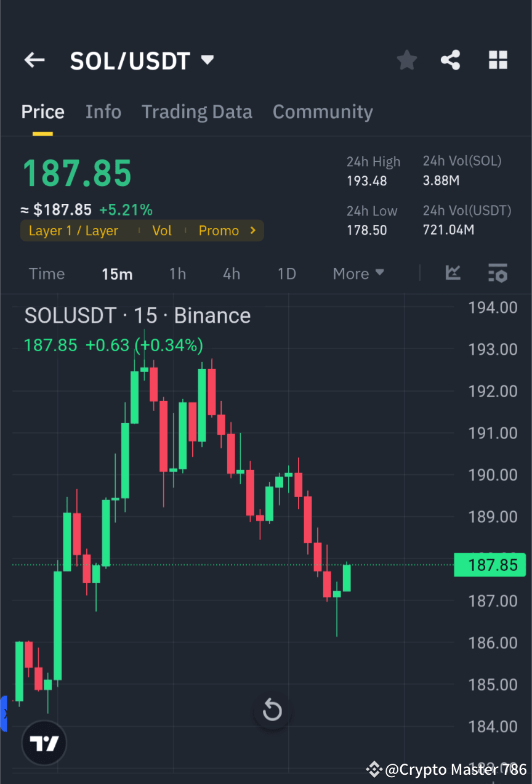Screen dimensions: 532x784
Task: Tap the back arrow icon
Action: tap(34, 60)
